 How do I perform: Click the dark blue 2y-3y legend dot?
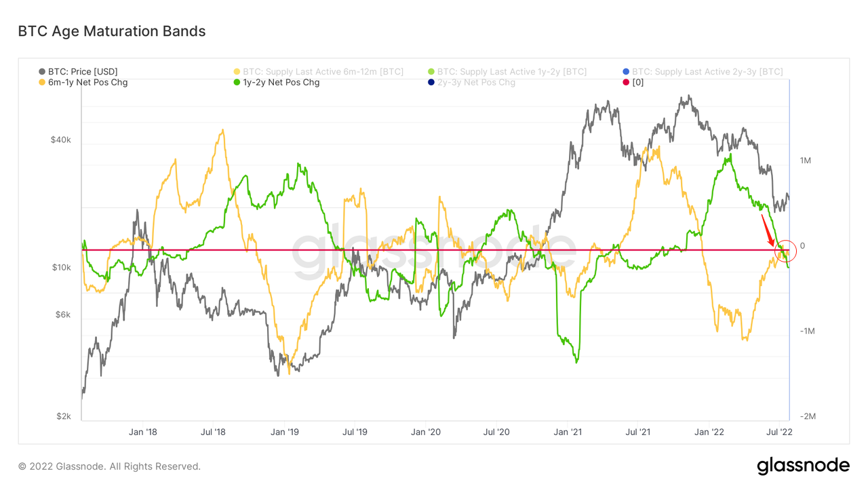pyautogui.click(x=431, y=83)
